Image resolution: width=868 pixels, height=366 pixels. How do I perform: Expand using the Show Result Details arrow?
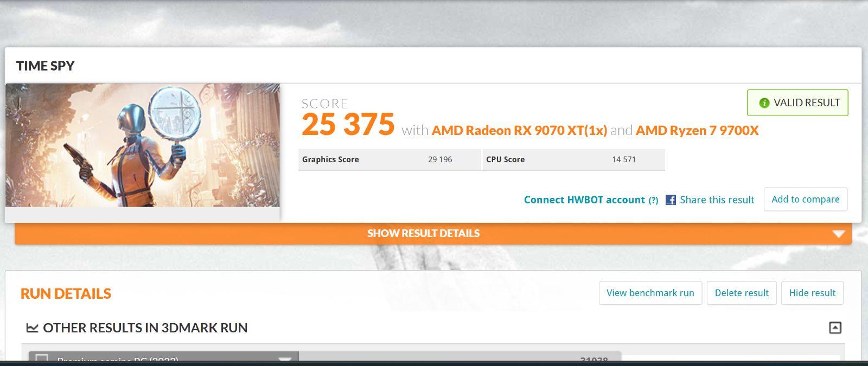pyautogui.click(x=838, y=234)
